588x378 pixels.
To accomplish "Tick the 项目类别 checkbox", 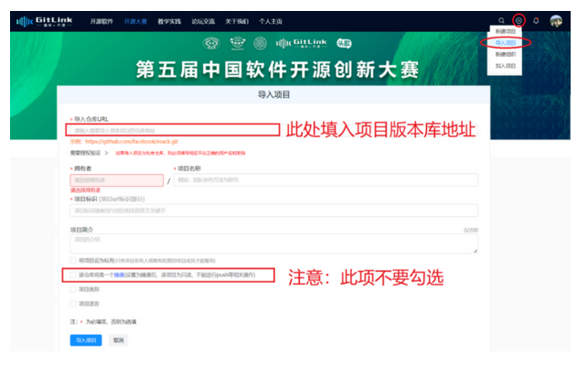I will point(73,288).
